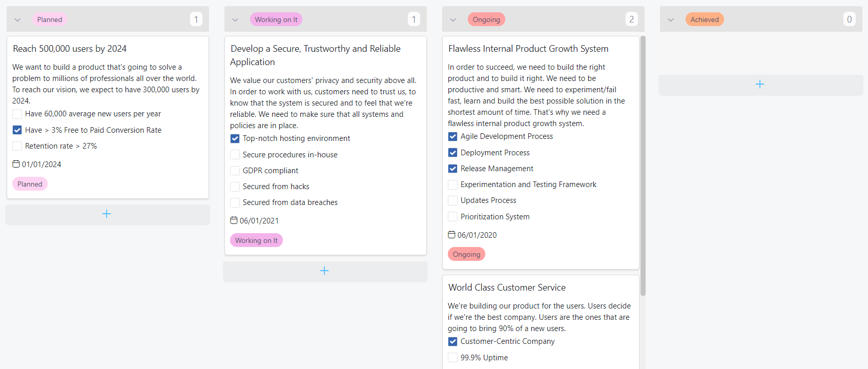Open 'Develop a Secure, Trustworthy and Reliable Application' card
The width and height of the screenshot is (868, 369).
click(315, 55)
